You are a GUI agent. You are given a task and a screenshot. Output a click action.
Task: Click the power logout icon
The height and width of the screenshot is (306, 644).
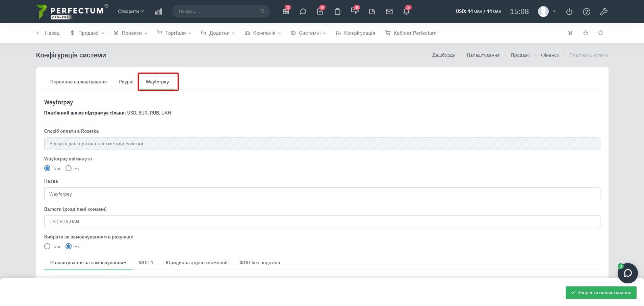[569, 11]
